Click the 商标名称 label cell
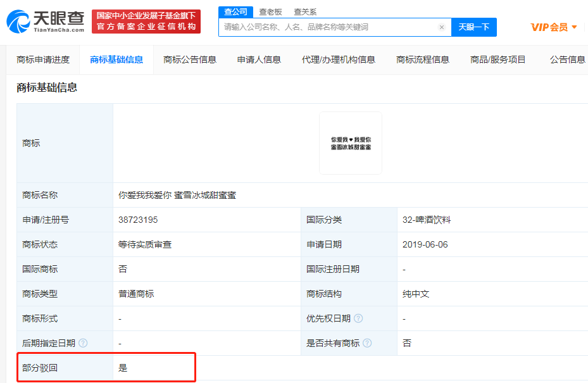 65,195
